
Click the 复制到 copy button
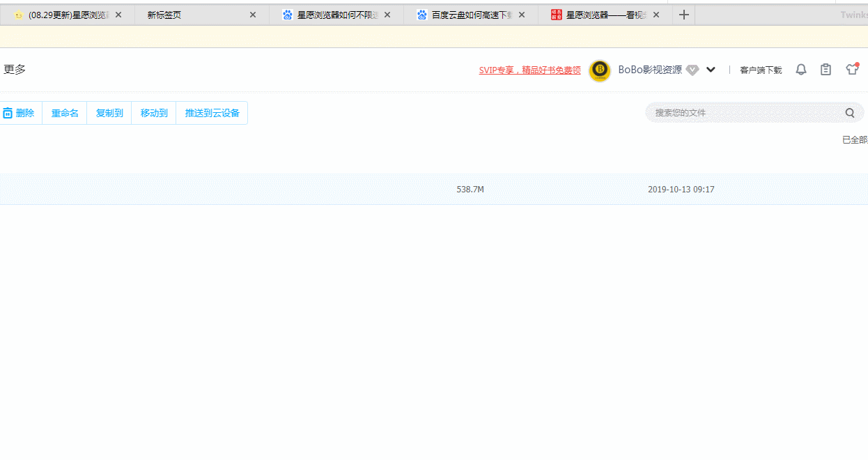(109, 113)
